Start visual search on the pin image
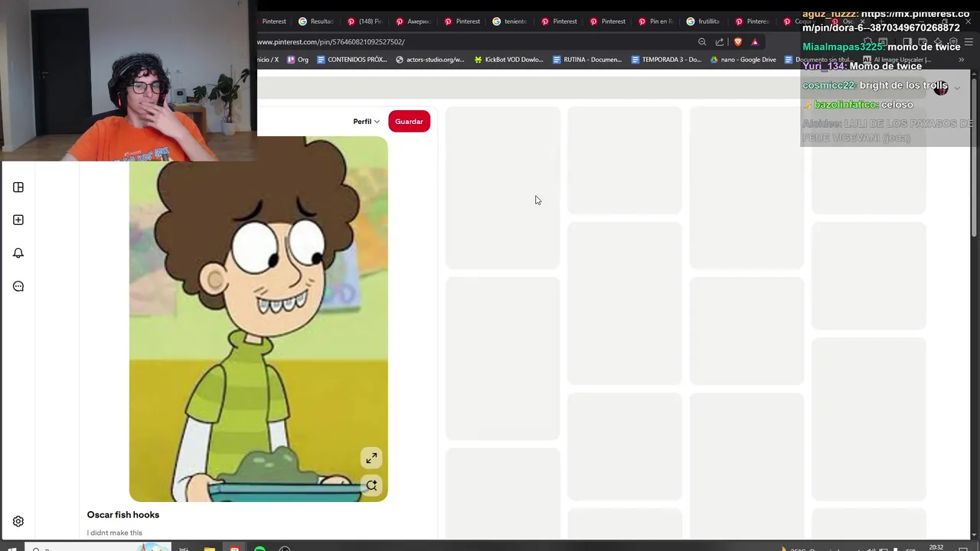Screen dimensions: 980x551 [x=371, y=485]
